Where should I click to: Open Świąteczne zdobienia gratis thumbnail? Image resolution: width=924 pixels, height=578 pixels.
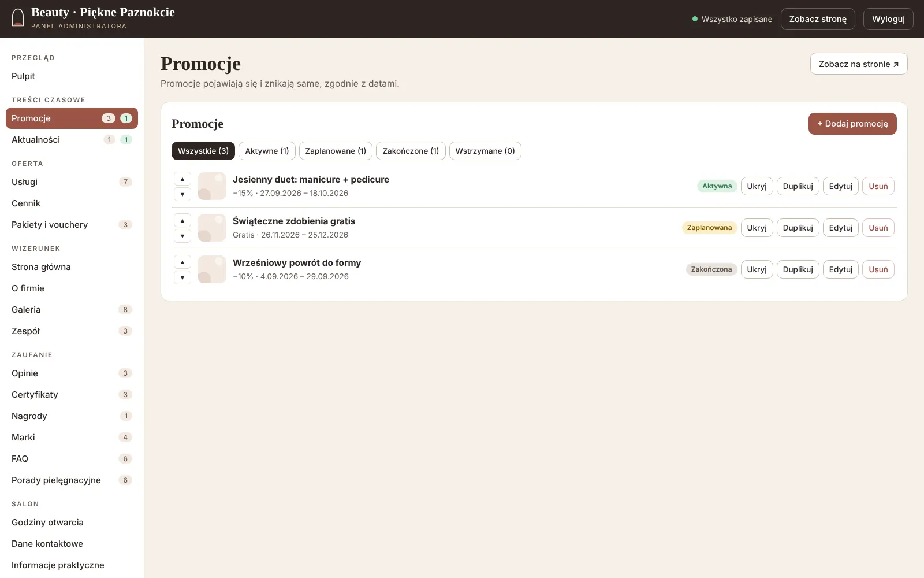tap(212, 228)
